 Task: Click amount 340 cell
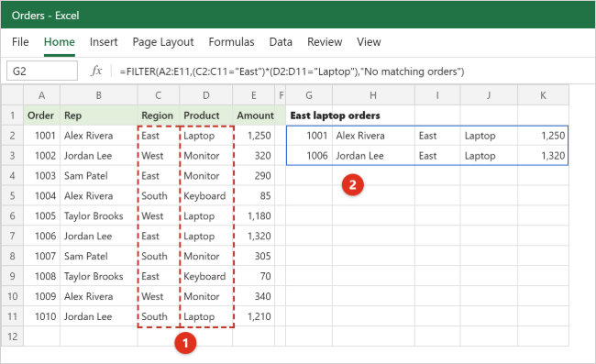[x=253, y=296]
